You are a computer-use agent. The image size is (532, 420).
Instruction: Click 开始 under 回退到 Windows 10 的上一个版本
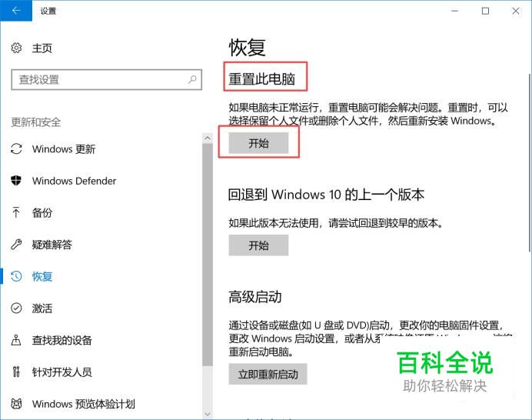coord(258,245)
